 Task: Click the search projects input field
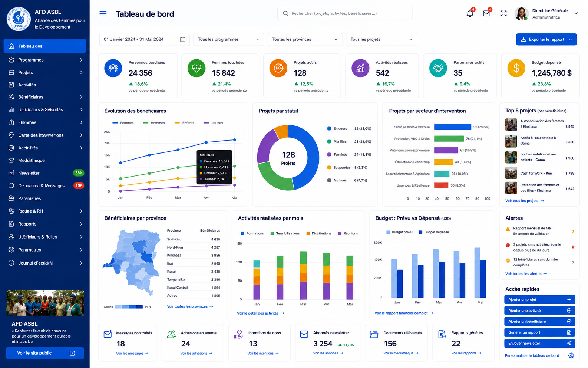tap(345, 13)
